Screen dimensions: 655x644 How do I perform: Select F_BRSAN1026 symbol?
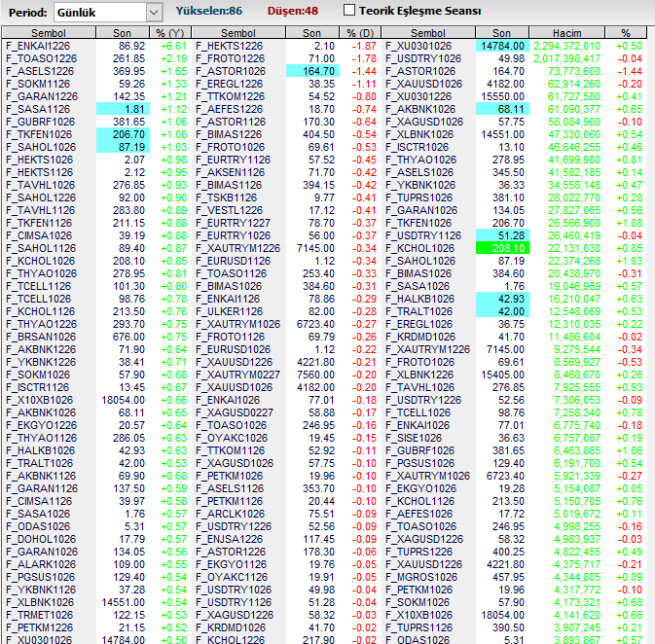41,337
